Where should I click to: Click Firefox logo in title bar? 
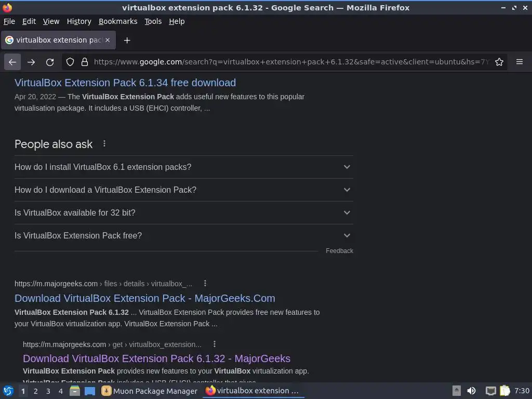tap(7, 7)
